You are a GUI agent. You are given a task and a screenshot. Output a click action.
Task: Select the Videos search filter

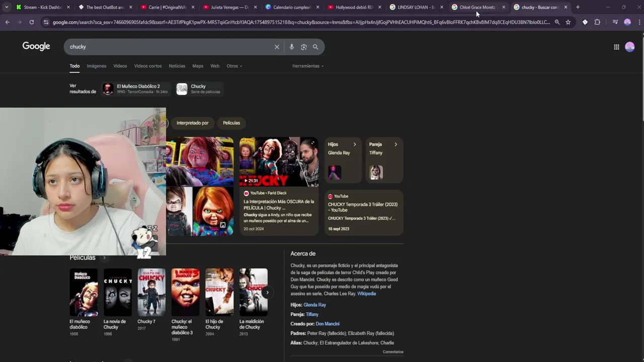(120, 66)
